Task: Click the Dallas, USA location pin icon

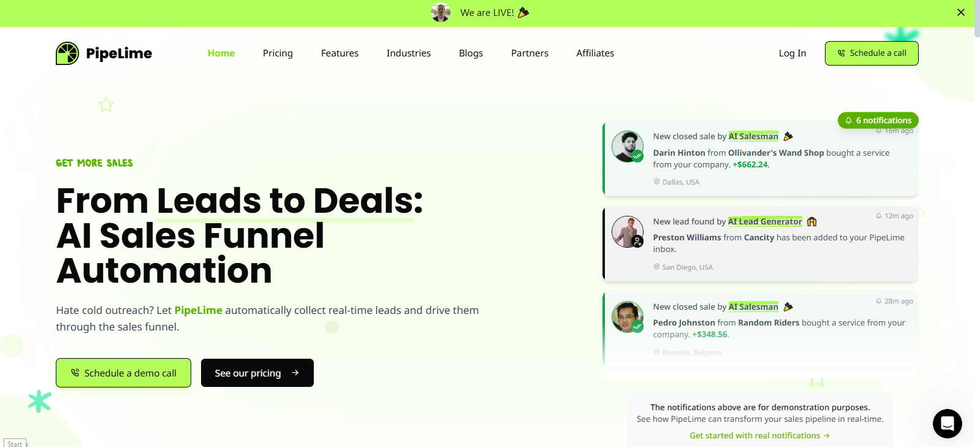Action: [657, 181]
